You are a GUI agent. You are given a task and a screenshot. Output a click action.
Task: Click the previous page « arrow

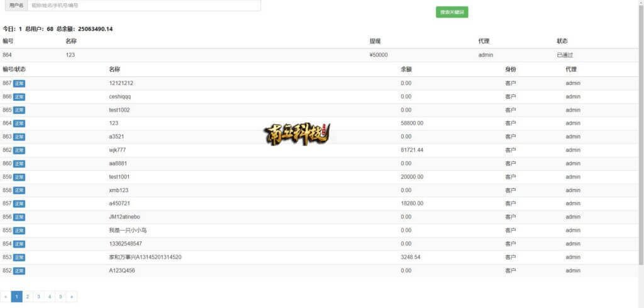(x=6, y=296)
